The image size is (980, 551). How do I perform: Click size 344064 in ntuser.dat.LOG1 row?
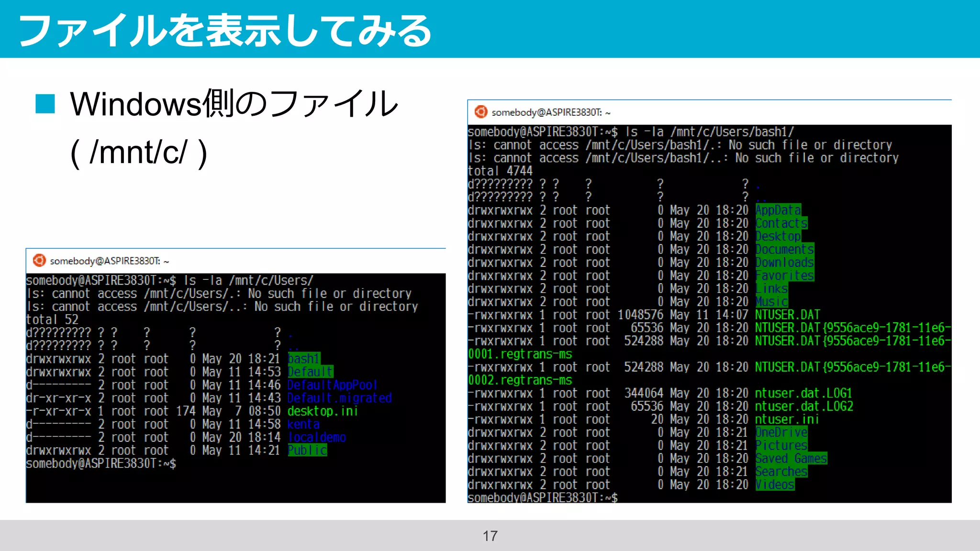644,393
